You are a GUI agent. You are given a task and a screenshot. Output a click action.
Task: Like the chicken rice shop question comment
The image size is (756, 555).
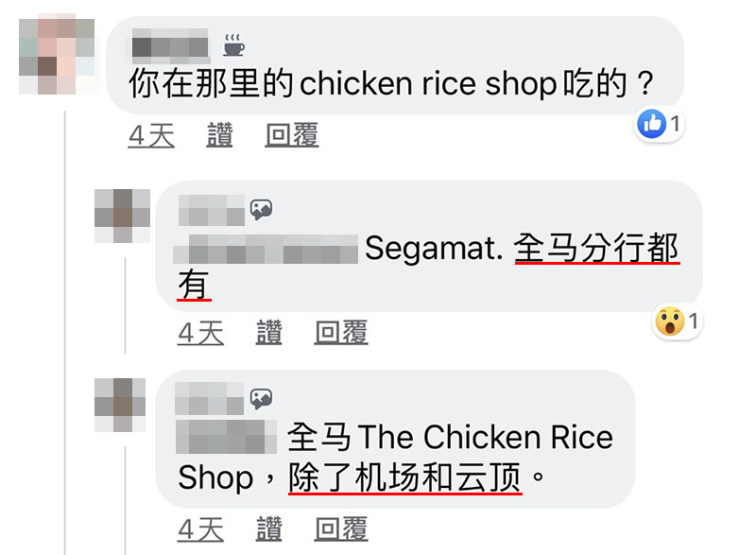pos(220,135)
